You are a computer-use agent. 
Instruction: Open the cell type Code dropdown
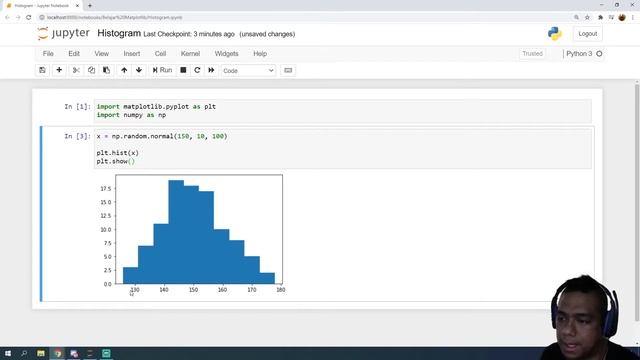248,71
